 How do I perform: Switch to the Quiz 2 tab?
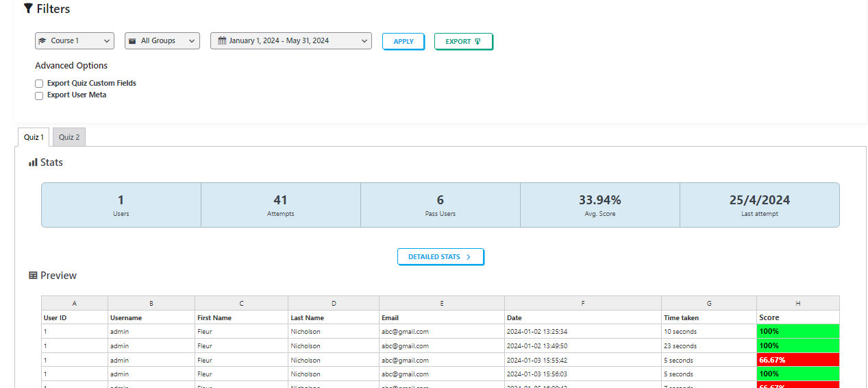tap(69, 137)
